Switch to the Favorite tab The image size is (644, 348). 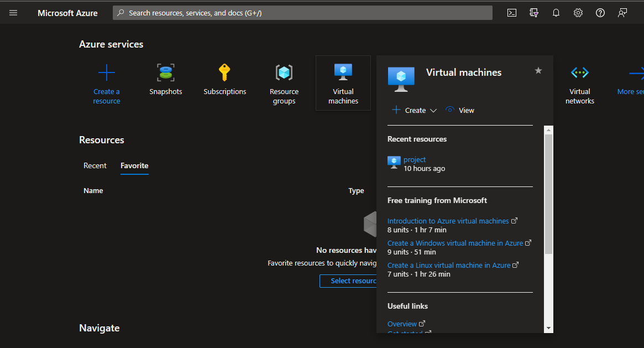point(134,165)
